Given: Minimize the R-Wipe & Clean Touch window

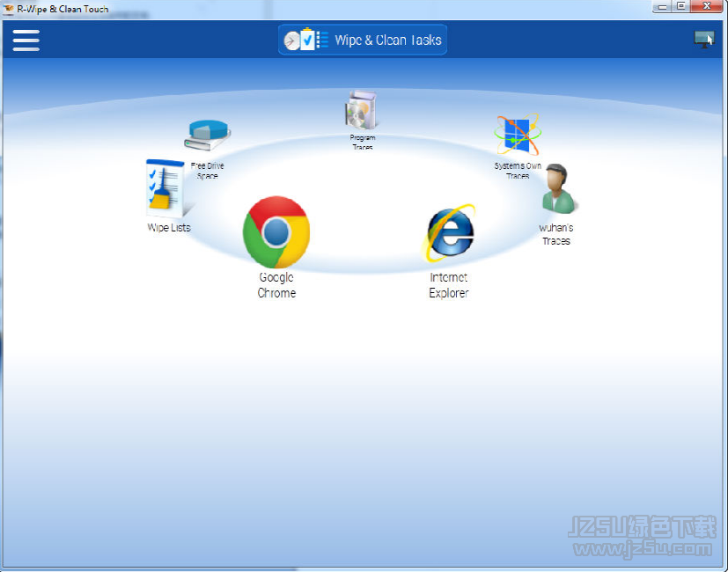Looking at the screenshot, I should click(x=662, y=6).
